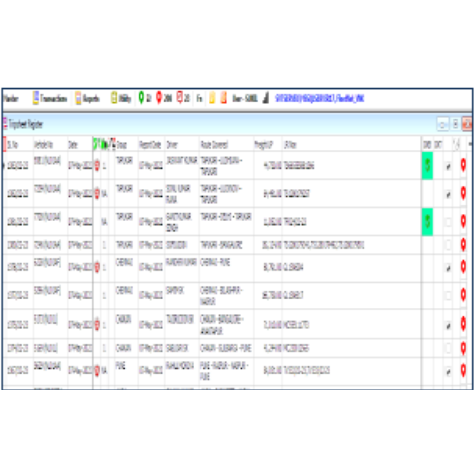Viewport: 476px width, 476px height.
Task: Click the red alert icon in first row
Action: (x=97, y=165)
